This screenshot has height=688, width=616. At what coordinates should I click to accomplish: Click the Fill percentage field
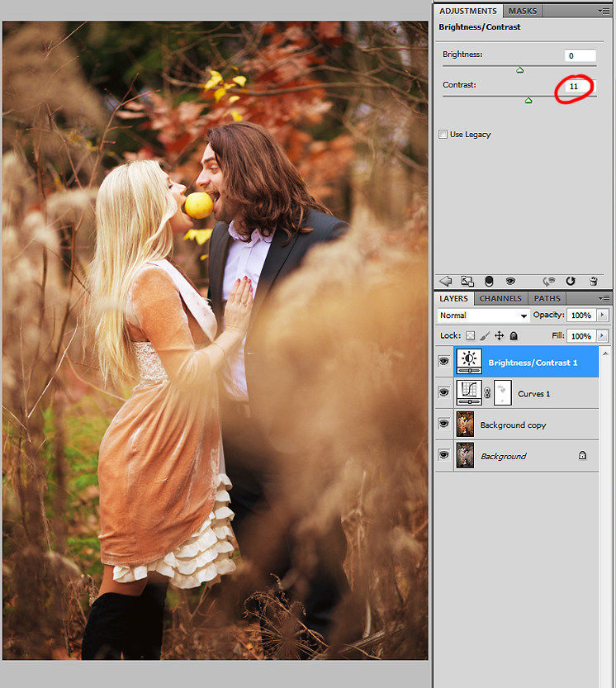pos(581,336)
